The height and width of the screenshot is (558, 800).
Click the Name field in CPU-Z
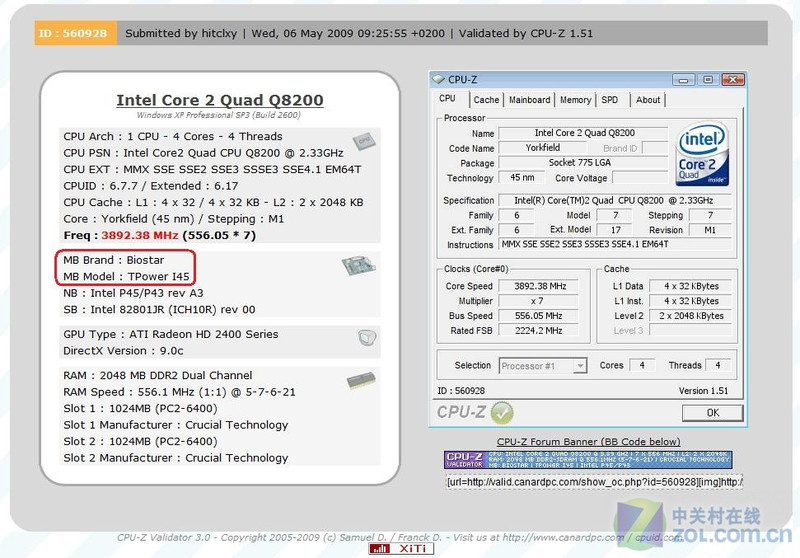[584, 133]
